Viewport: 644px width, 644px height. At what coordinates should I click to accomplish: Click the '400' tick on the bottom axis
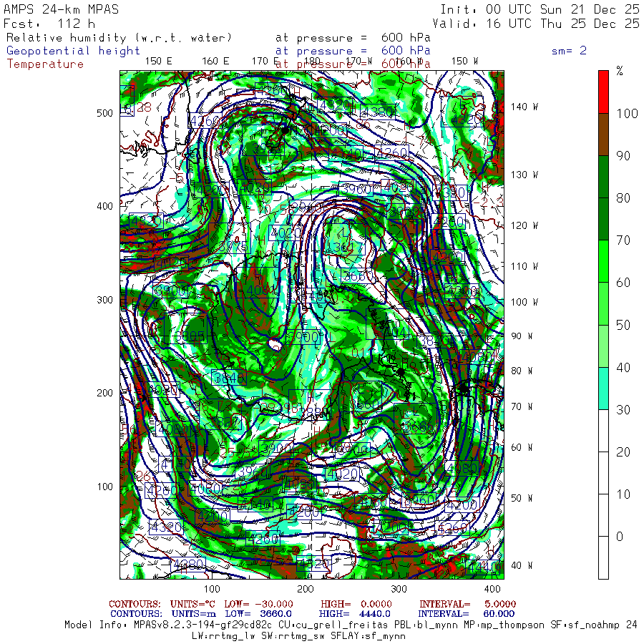(x=492, y=589)
